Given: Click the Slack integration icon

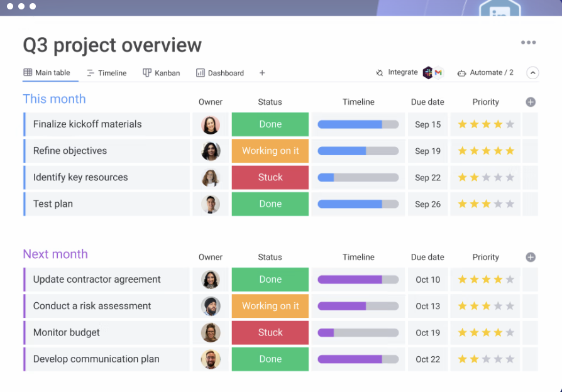Looking at the screenshot, I should pos(428,73).
